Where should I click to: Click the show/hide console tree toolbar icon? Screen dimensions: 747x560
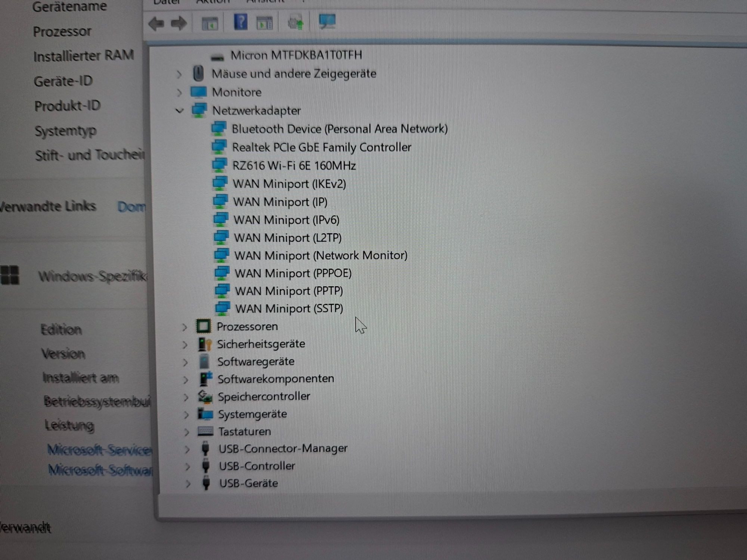tap(210, 24)
